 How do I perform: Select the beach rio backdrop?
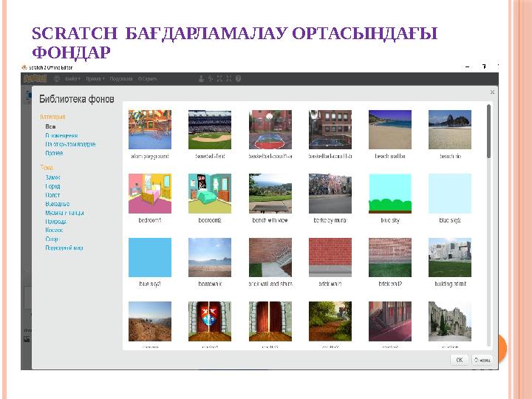tap(450, 129)
